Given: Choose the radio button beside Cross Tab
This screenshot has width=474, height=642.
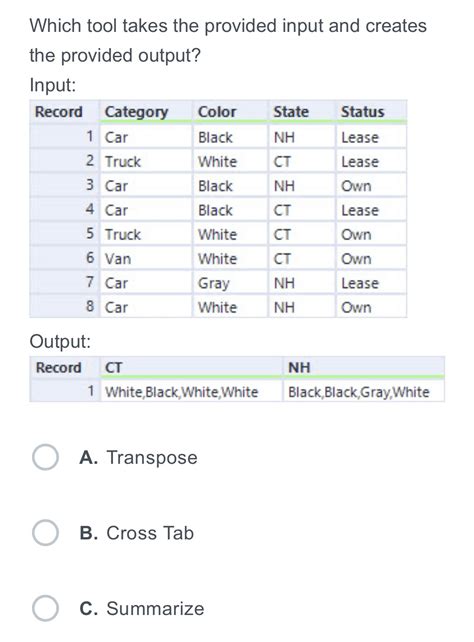Looking at the screenshot, I should coord(45,533).
